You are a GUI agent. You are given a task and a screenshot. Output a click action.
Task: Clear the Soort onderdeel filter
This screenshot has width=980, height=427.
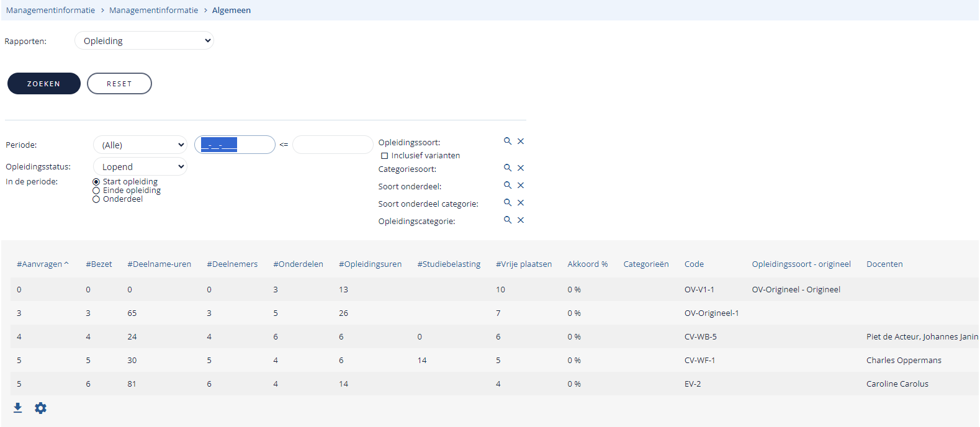521,186
